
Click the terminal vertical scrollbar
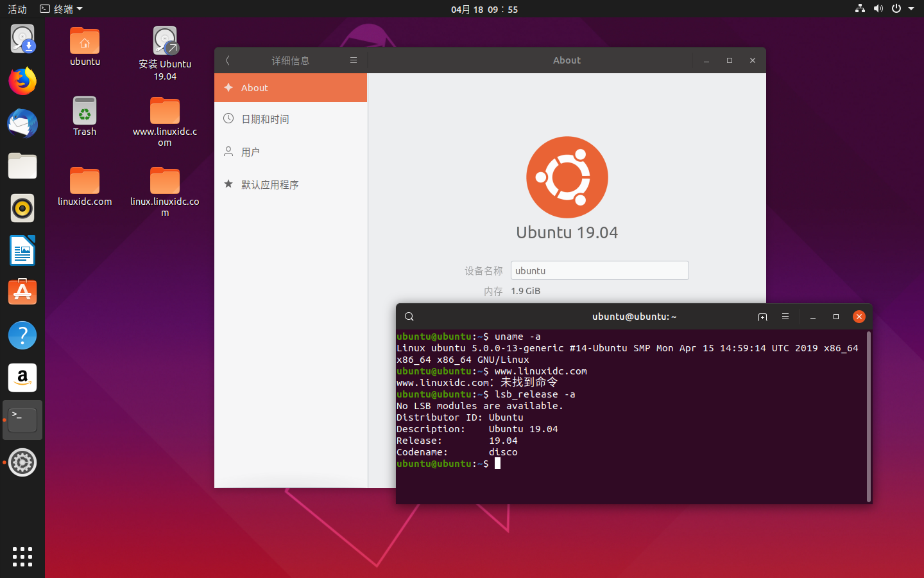(869, 416)
